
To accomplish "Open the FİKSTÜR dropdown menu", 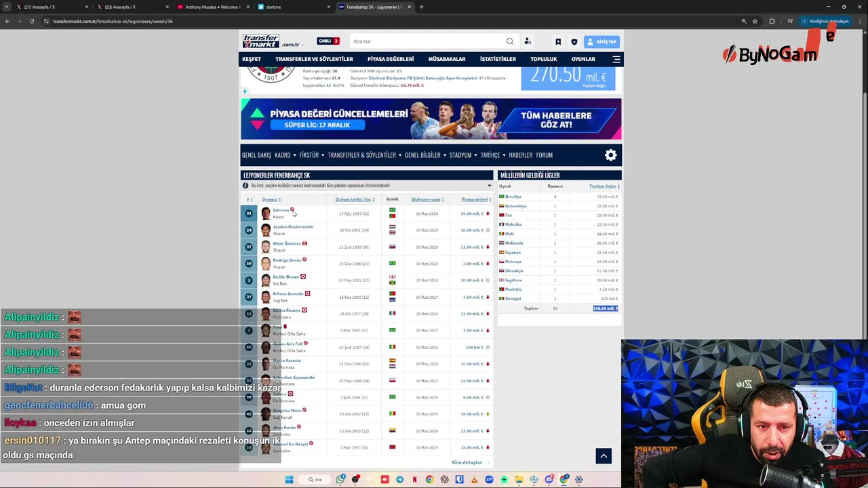I will 311,155.
